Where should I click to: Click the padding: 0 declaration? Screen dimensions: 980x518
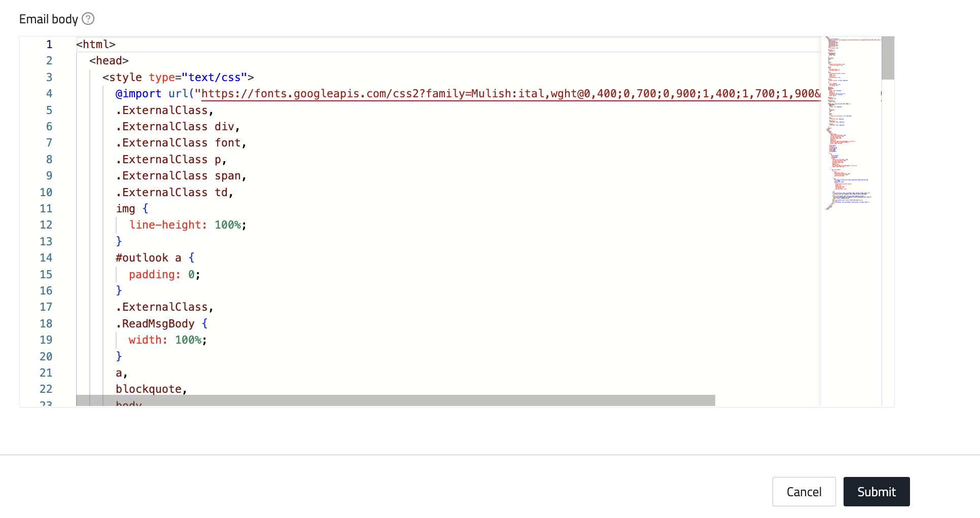pos(164,275)
